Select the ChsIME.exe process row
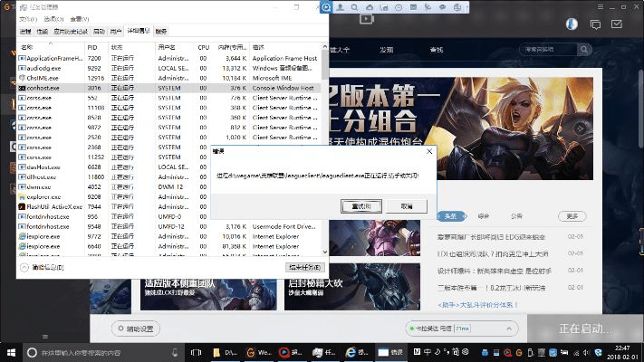 (169, 78)
